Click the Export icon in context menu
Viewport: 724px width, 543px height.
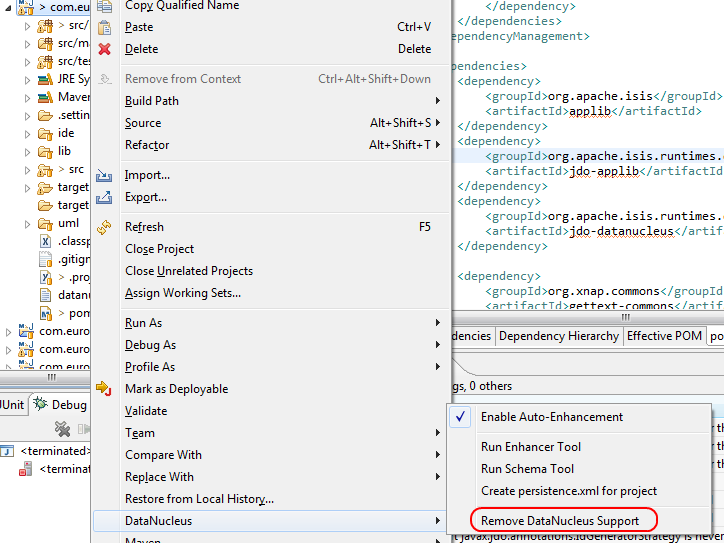point(104,197)
